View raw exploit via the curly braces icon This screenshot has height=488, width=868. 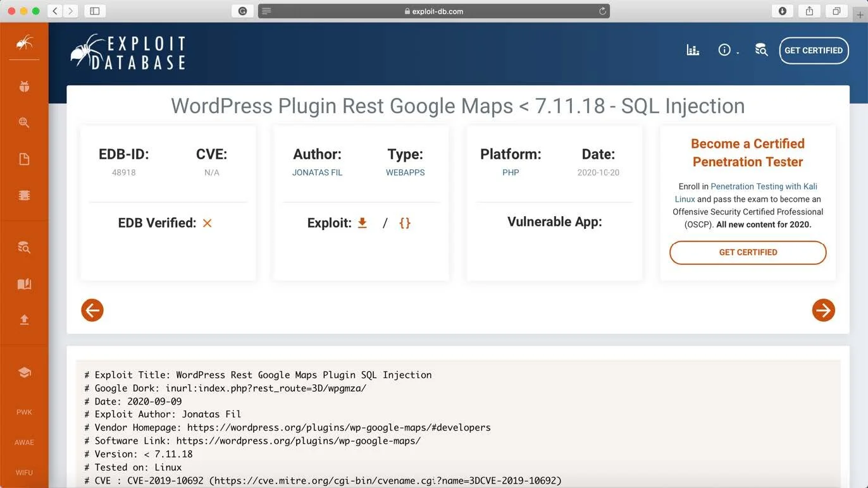[405, 223]
